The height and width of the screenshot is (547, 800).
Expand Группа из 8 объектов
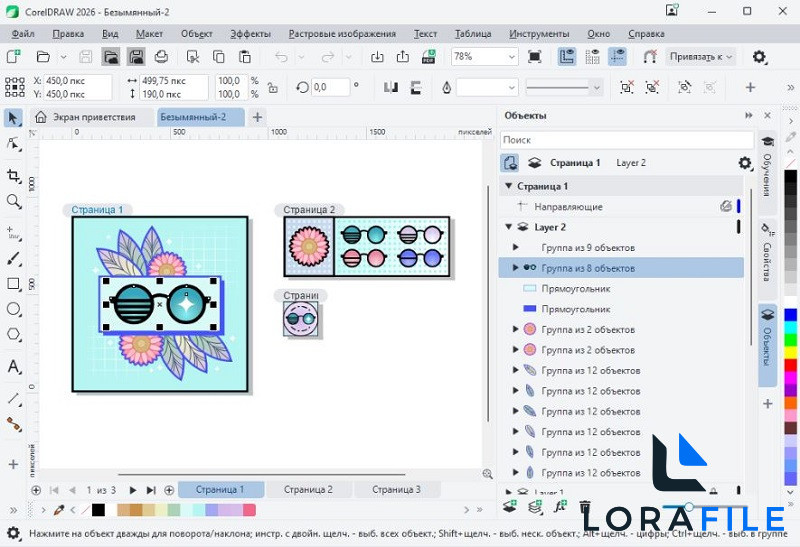[515, 268]
